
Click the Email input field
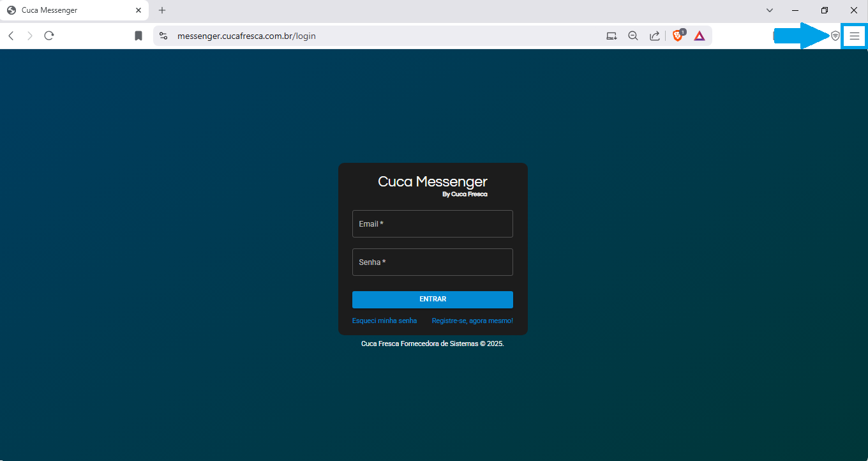pyautogui.click(x=433, y=223)
